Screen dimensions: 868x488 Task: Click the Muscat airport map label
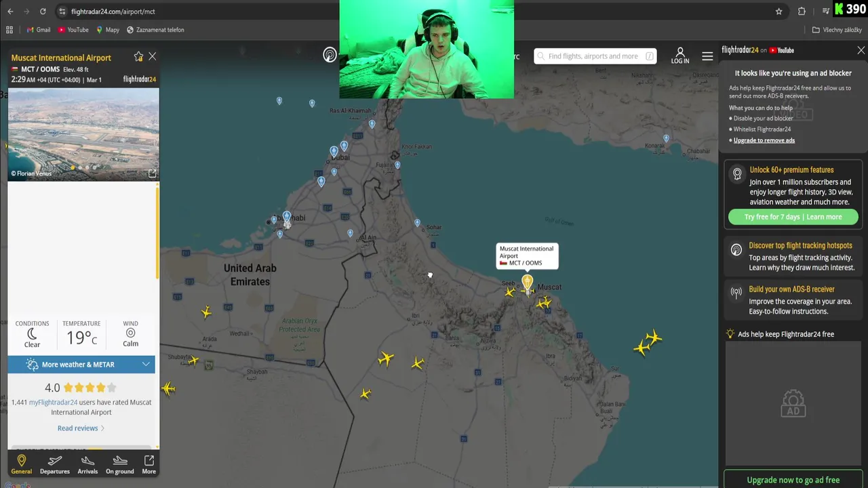pos(527,256)
